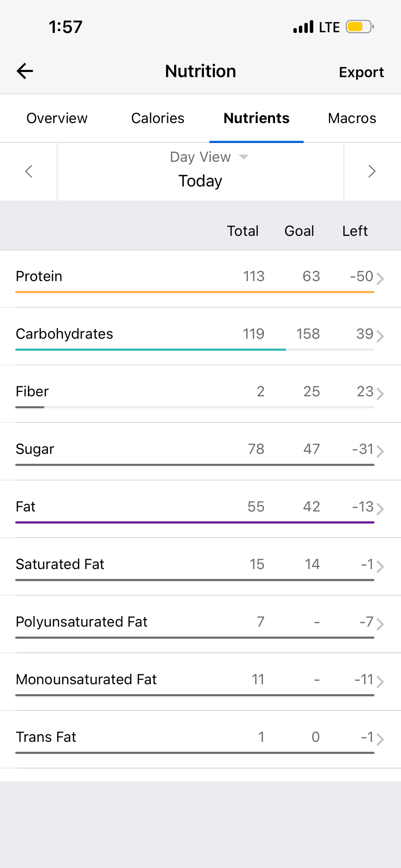401x868 pixels.
Task: Open Protein details chevron
Action: (380, 278)
